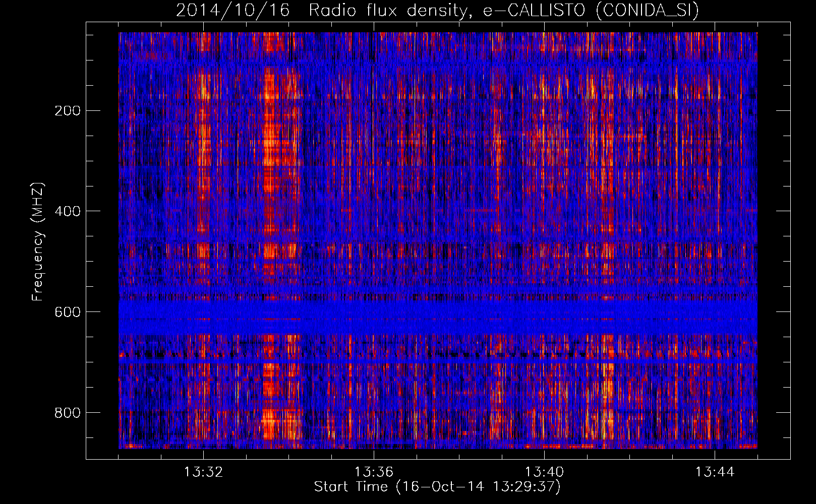Image resolution: width=816 pixels, height=504 pixels.
Task: Click the 13:32 time tick label
Action: pyautogui.click(x=203, y=472)
